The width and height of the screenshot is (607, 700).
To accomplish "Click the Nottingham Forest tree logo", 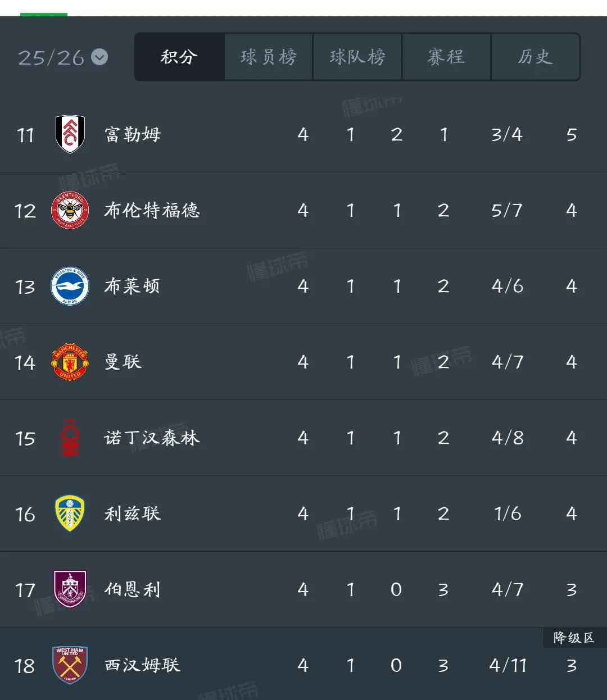I will [x=70, y=438].
